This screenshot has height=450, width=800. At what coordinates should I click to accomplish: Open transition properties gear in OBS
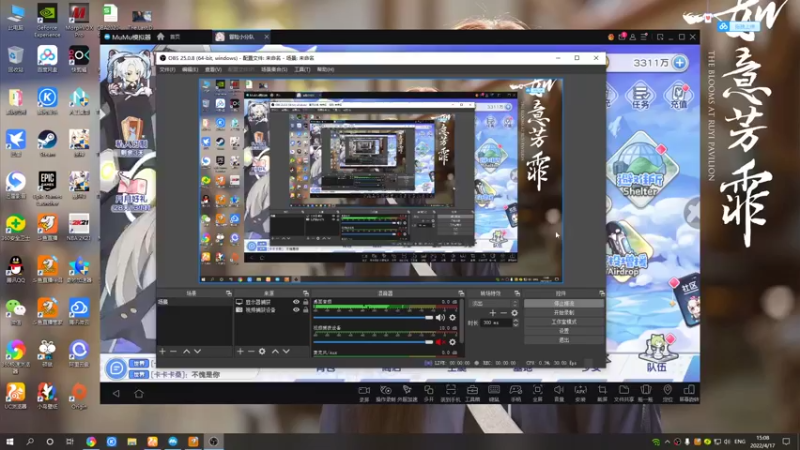tap(514, 313)
